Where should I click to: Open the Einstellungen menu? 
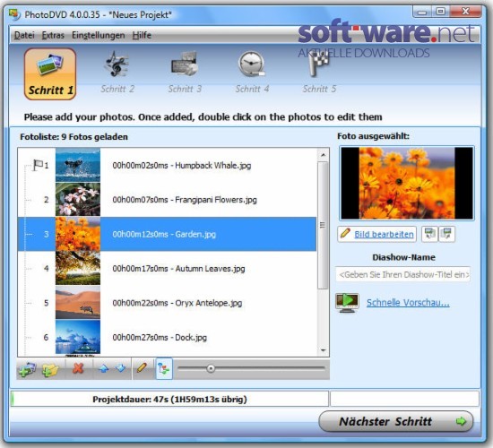tap(98, 35)
